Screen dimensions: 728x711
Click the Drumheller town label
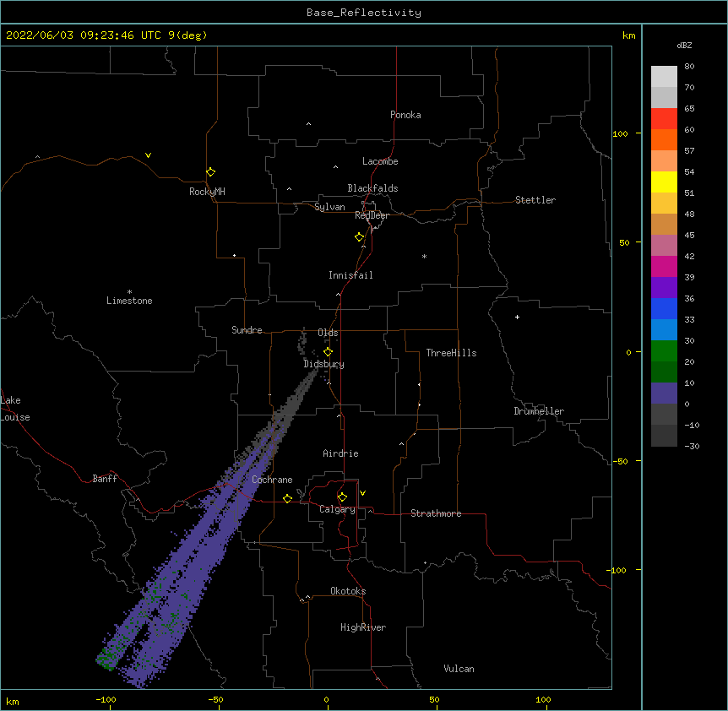point(539,411)
